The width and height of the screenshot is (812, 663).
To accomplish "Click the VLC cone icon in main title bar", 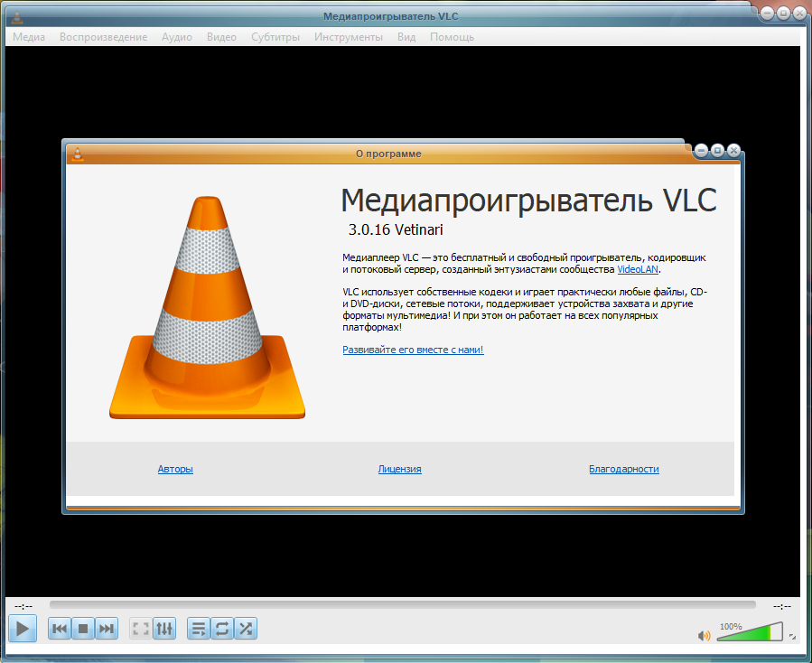I will pos(17,16).
